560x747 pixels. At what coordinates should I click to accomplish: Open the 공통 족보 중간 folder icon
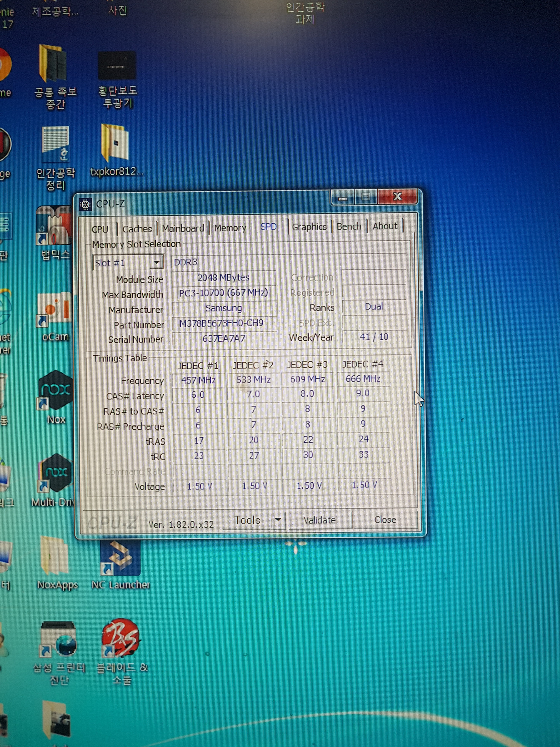(53, 64)
